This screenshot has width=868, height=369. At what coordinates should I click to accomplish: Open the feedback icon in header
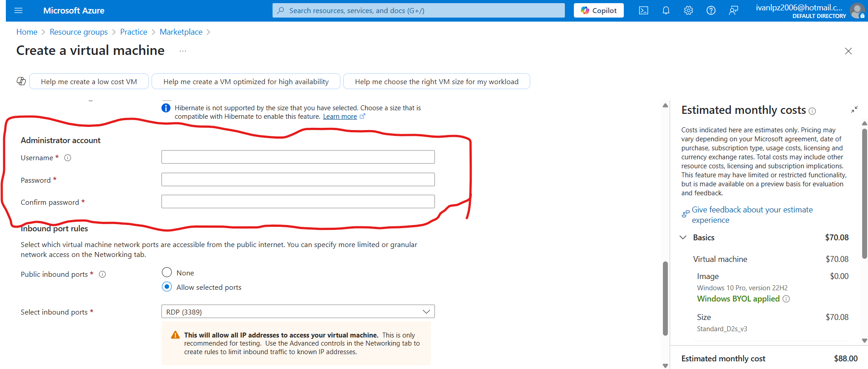coord(734,10)
